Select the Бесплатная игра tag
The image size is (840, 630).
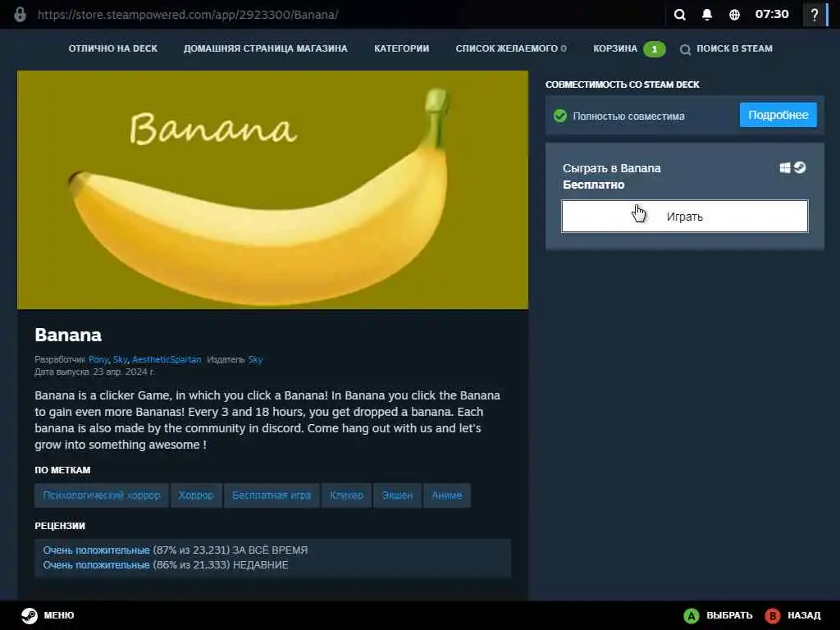272,495
